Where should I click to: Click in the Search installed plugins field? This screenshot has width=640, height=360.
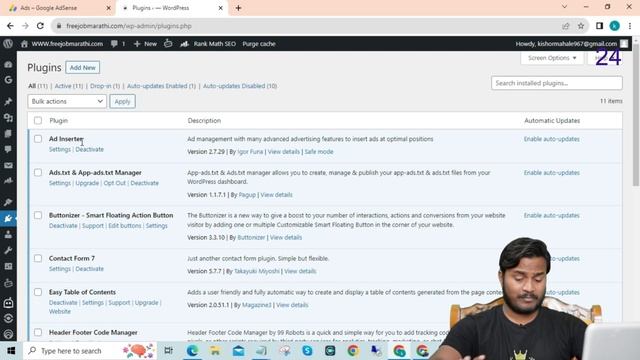point(557,83)
